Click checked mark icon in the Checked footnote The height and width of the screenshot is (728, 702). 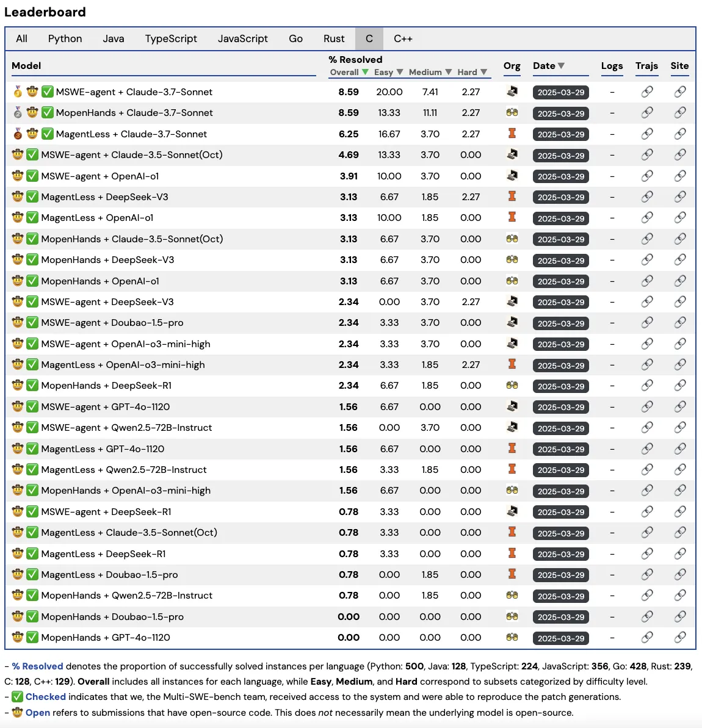tap(17, 697)
